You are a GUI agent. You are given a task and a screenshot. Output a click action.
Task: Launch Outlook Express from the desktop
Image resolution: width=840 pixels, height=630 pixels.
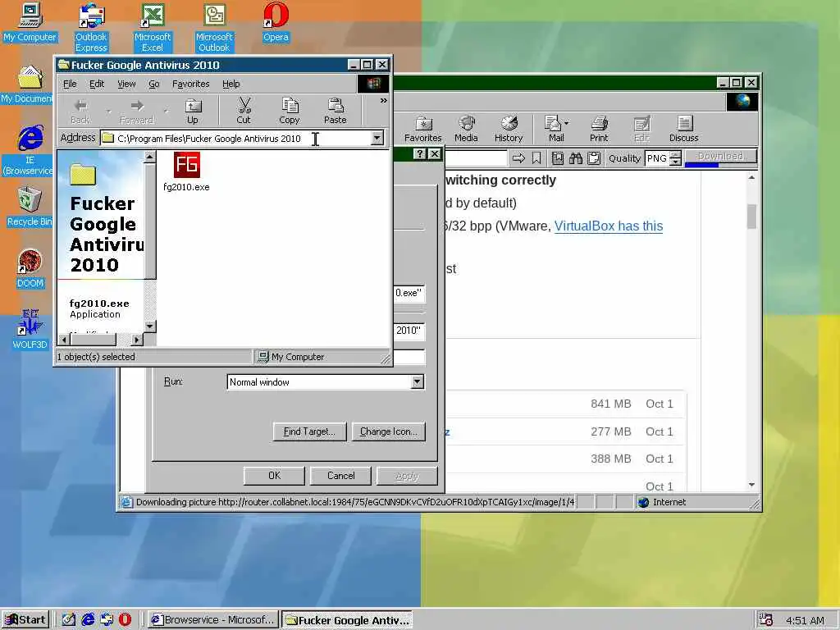[x=91, y=28]
